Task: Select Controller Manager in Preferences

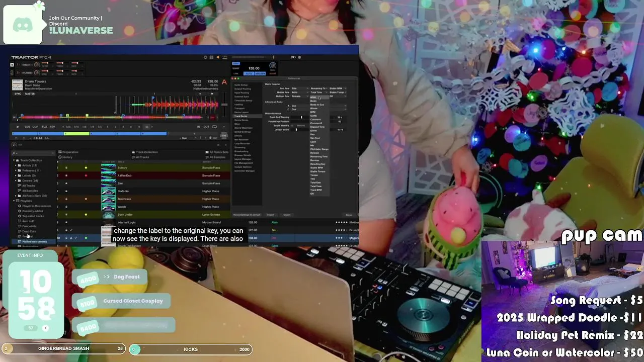Action: coord(245,171)
